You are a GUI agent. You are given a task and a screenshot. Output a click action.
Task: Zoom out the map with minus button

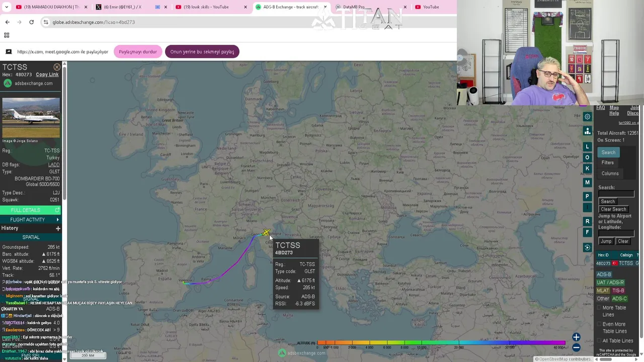pos(576,347)
